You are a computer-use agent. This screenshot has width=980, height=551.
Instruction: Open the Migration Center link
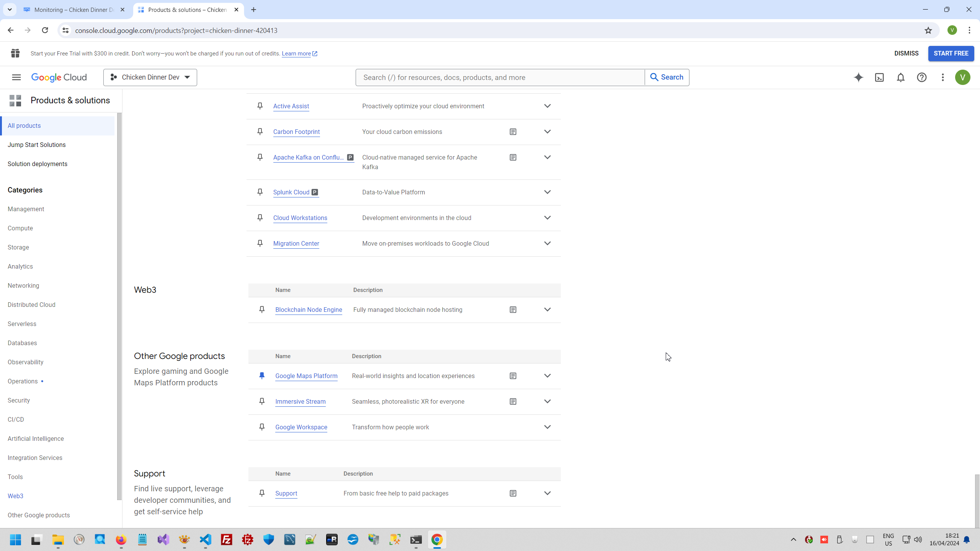[296, 243]
